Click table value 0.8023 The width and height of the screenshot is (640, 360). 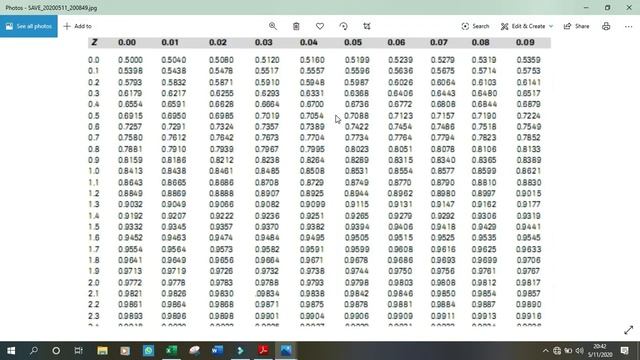coord(356,149)
